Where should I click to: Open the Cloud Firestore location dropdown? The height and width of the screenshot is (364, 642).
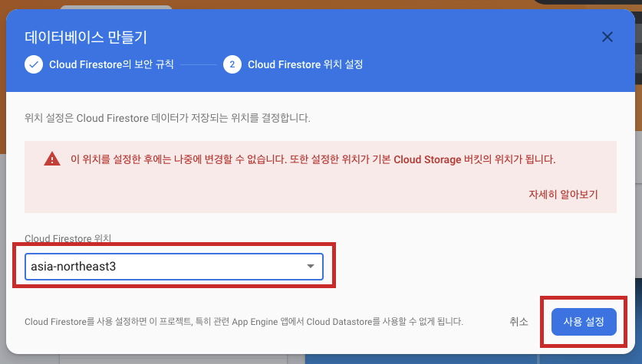(174, 267)
